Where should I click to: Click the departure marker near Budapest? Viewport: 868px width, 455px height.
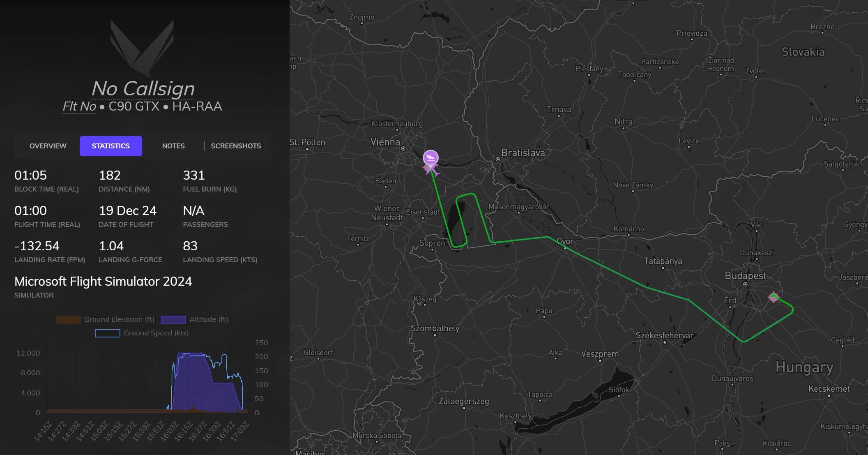click(x=774, y=297)
